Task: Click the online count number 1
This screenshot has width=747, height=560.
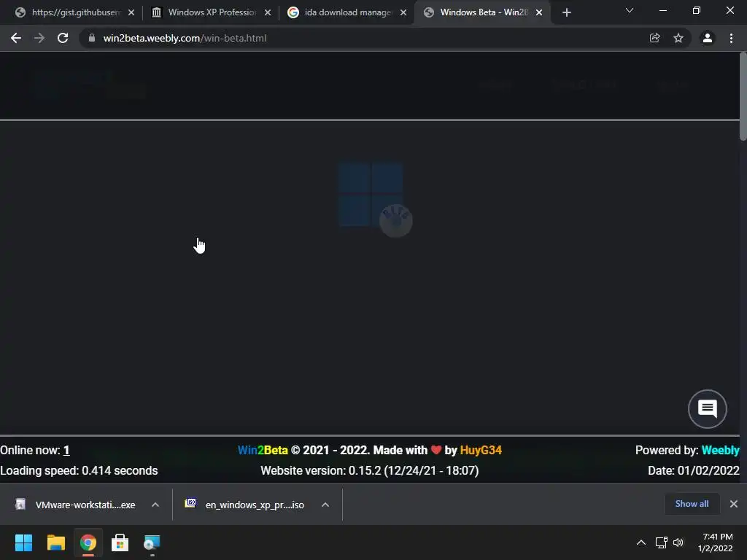Action: click(66, 450)
